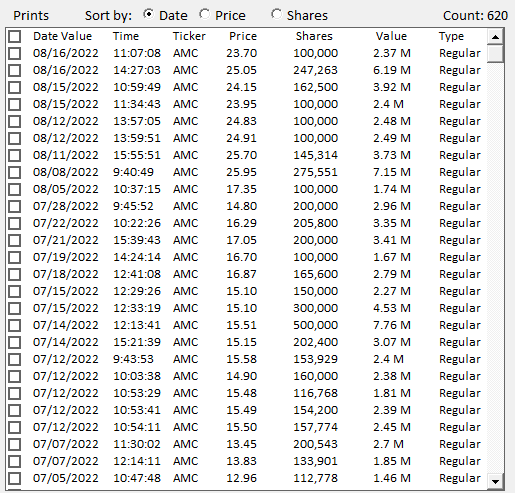Click the vertical scrollbar thumb
The width and height of the screenshot is (515, 493).
coord(495,54)
